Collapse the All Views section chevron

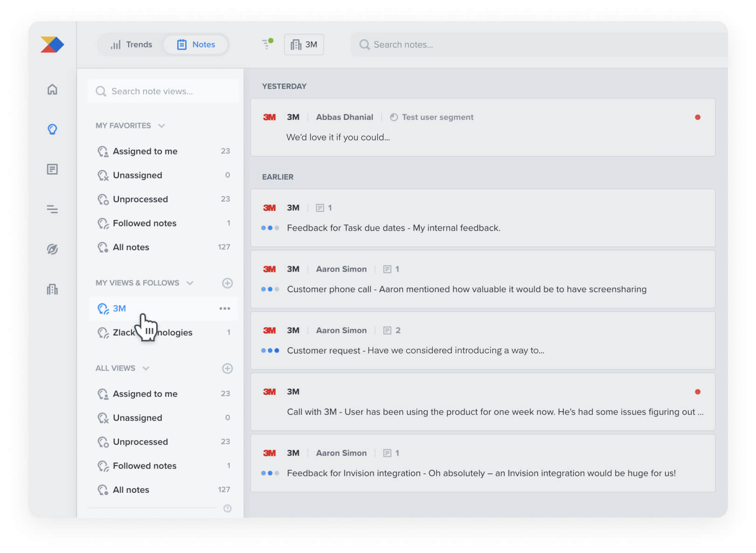coord(146,368)
